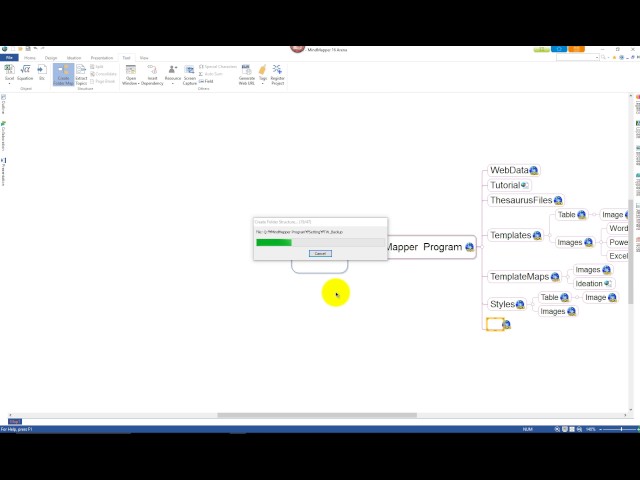Open the Collaboration side panel
The image size is (640, 480).
pos(3,136)
